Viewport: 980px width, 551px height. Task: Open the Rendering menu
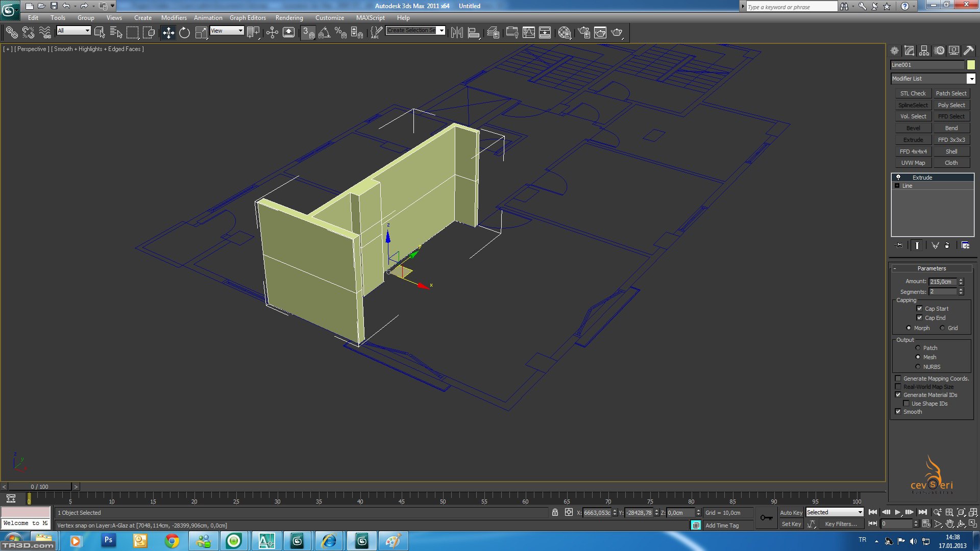(289, 18)
